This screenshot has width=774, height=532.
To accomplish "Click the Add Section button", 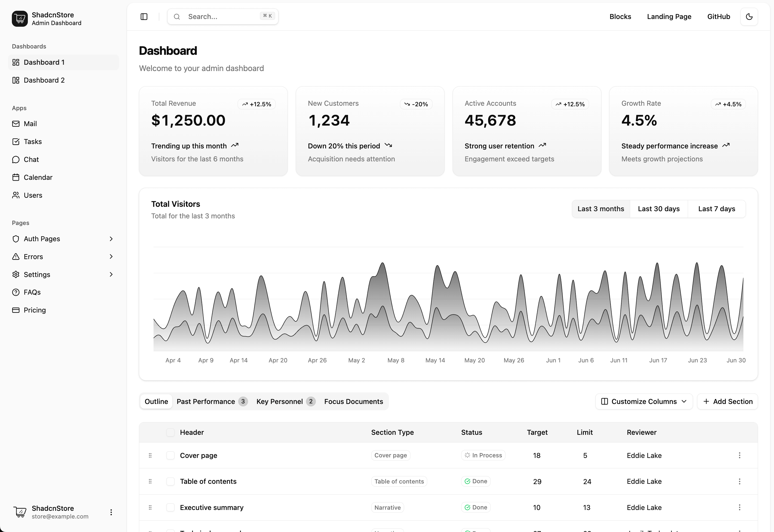I will coord(728,401).
